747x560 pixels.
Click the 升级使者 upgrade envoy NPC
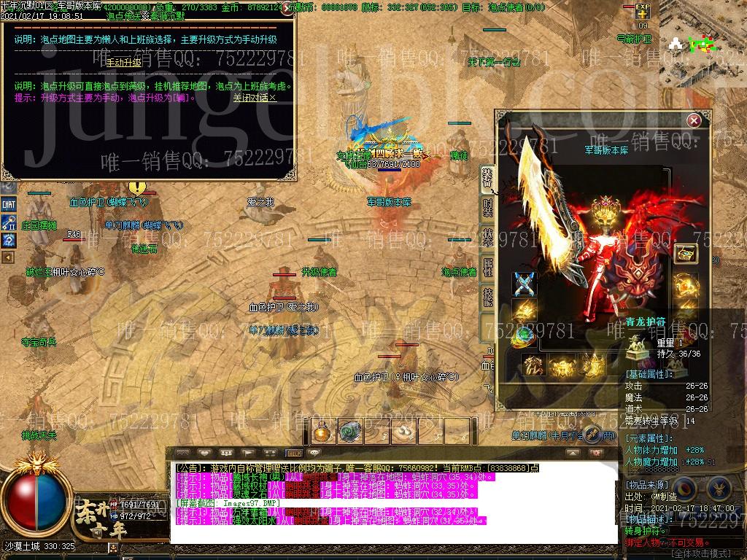(x=319, y=272)
